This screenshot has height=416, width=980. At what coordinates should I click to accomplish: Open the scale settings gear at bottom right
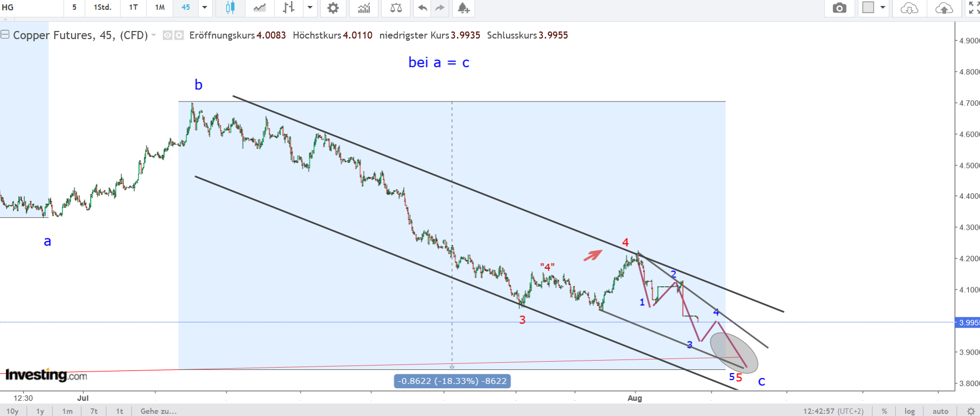[x=971, y=411]
